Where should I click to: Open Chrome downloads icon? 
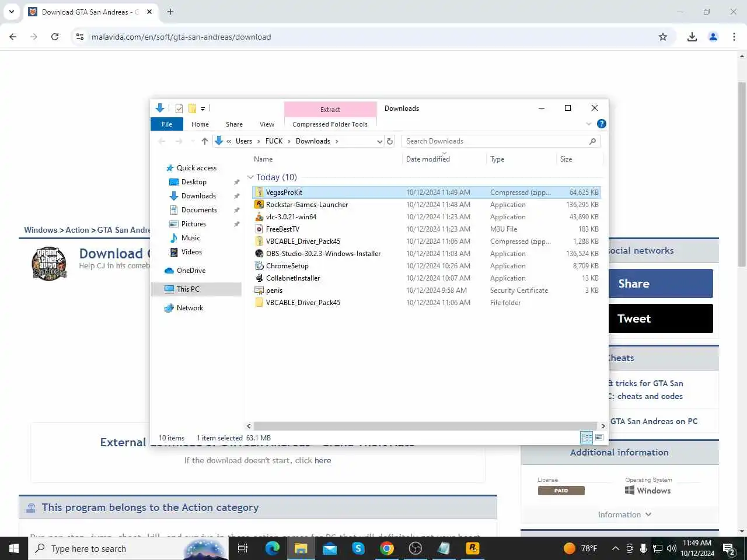692,37
